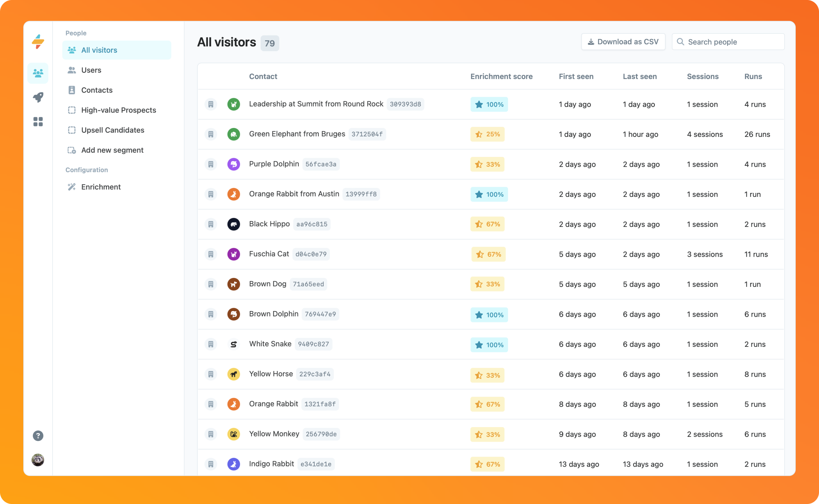Click building icon on White Snake row
Viewport: 819px width, 504px height.
[211, 344]
